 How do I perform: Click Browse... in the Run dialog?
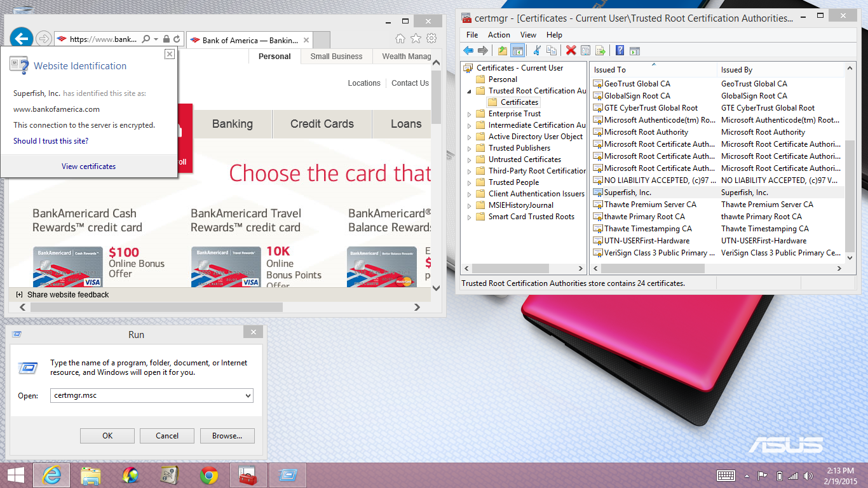click(x=227, y=436)
